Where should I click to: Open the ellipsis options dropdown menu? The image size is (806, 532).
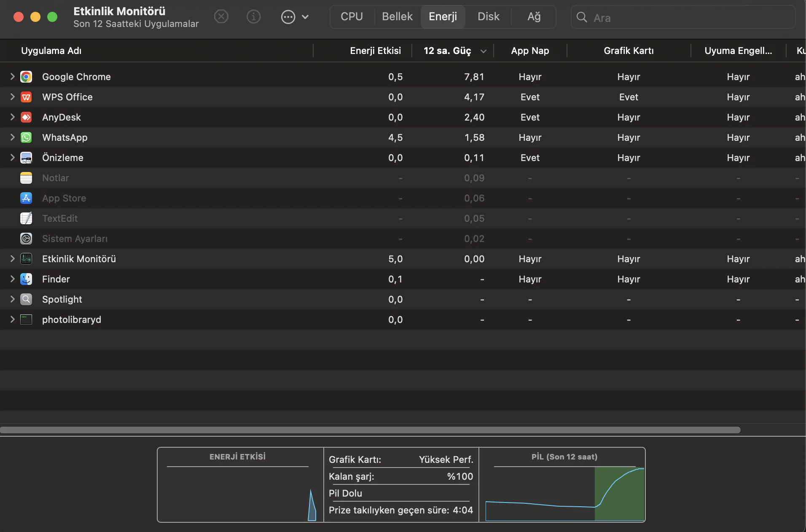pyautogui.click(x=295, y=17)
